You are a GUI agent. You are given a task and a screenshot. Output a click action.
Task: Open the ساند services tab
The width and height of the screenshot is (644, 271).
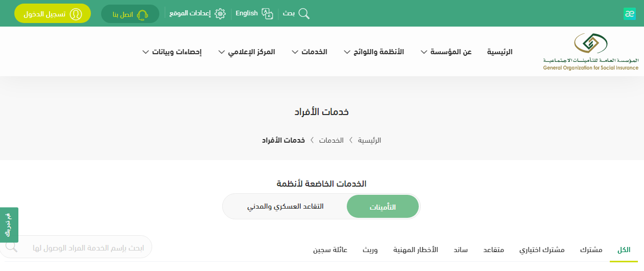460,250
